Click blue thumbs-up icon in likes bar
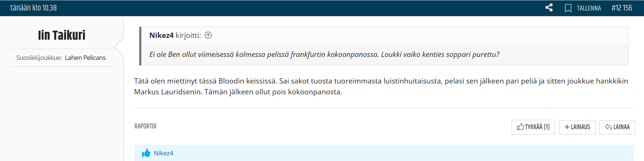 146,153
